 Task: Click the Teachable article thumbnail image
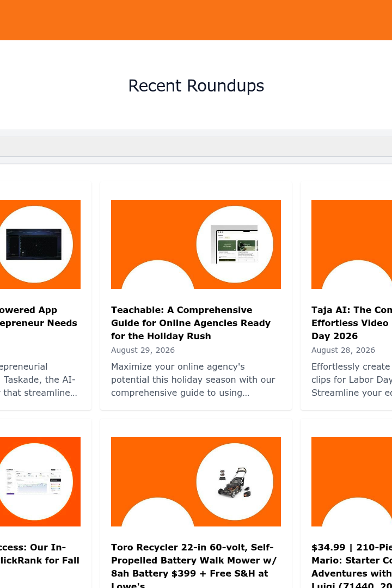196,244
